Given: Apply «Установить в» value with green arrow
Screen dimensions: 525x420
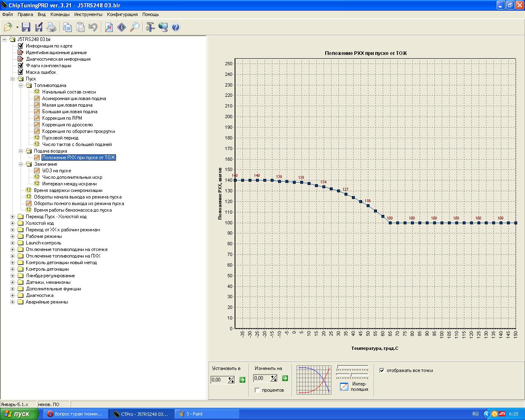Looking at the screenshot, I should click(242, 380).
